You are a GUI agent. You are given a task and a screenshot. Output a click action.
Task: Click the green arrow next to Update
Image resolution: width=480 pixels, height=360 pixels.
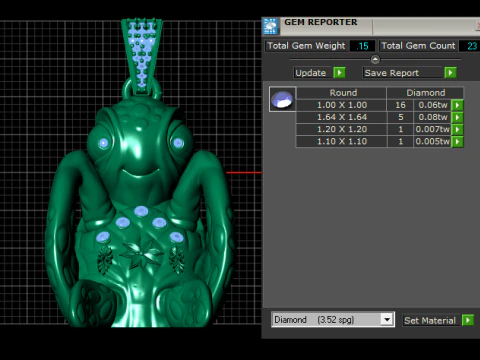[x=339, y=73]
